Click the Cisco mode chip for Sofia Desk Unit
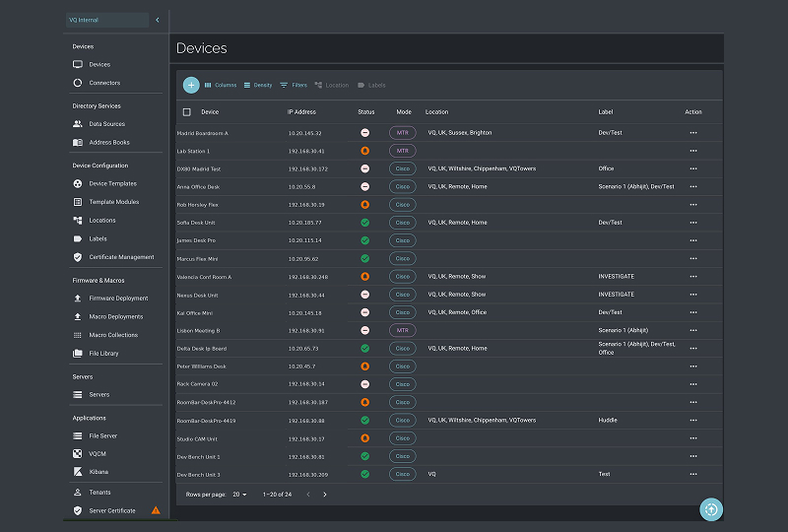Viewport: 788px width, 532px height. [402, 223]
